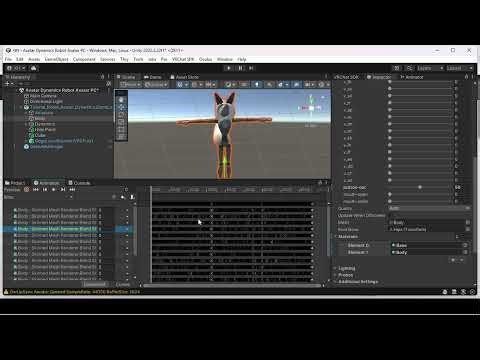Image resolution: width=480 pixels, height=360 pixels.
Task: Switch to the Animator tab
Action: click(x=412, y=77)
